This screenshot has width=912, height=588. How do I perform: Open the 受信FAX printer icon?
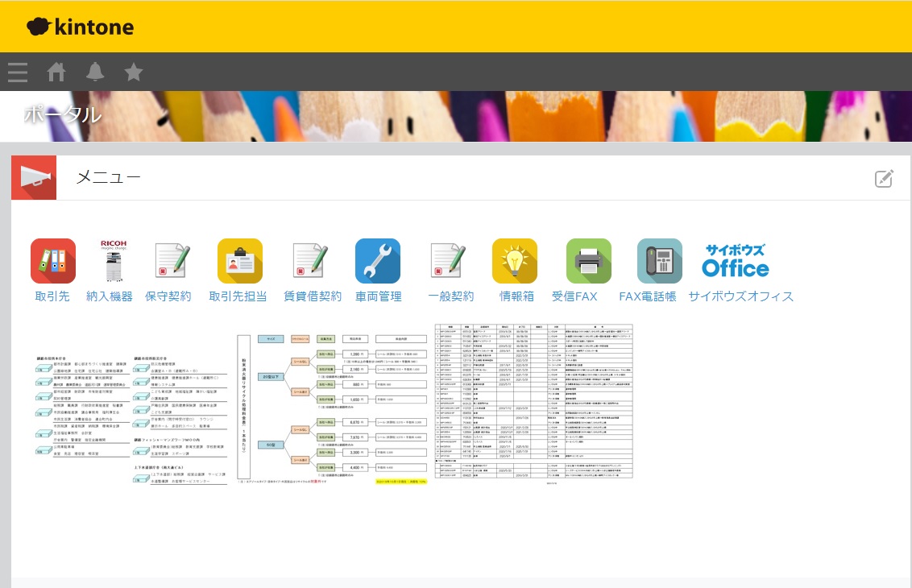(x=588, y=261)
